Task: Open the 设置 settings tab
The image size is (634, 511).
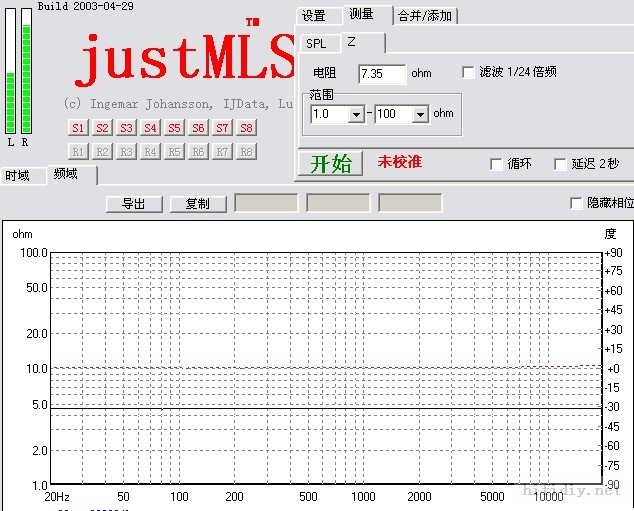Action: tap(319, 16)
